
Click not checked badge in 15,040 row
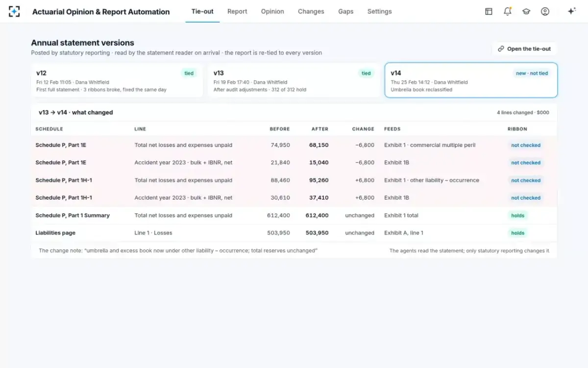coord(526,163)
